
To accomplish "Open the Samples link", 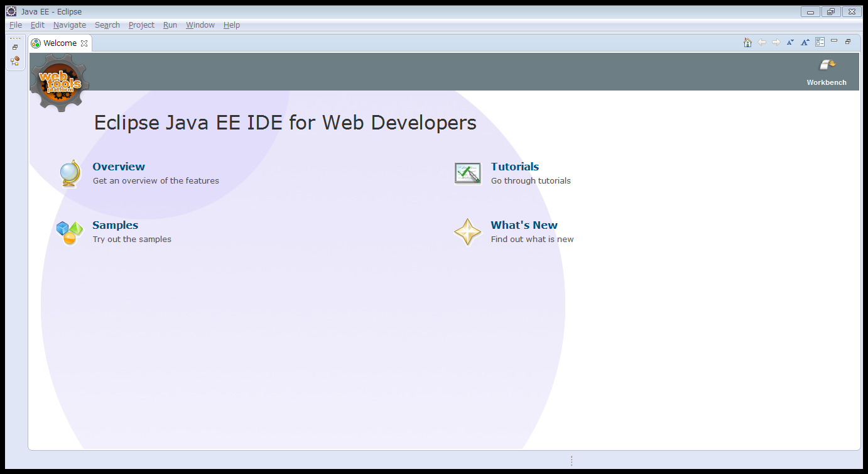I will pos(116,225).
